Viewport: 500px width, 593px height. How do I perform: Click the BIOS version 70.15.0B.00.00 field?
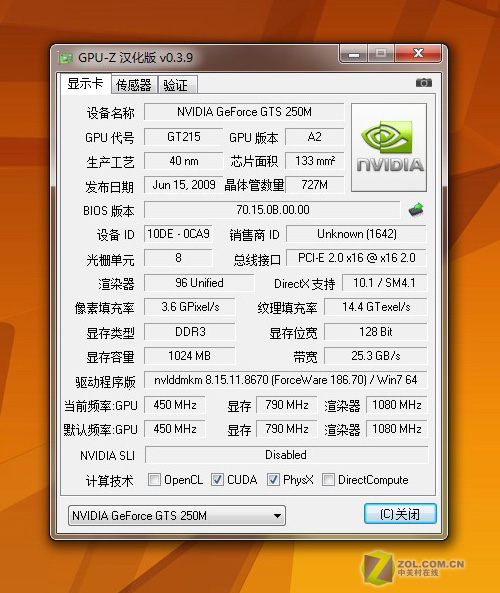272,210
